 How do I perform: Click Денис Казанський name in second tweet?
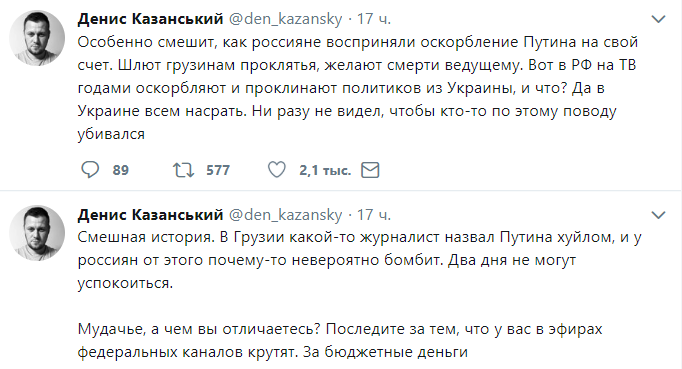click(150, 215)
